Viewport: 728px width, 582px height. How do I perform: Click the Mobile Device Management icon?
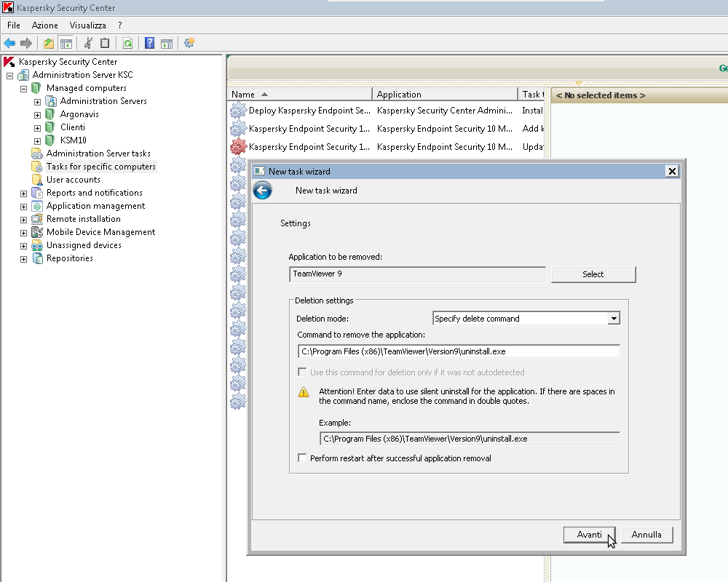[x=36, y=232]
